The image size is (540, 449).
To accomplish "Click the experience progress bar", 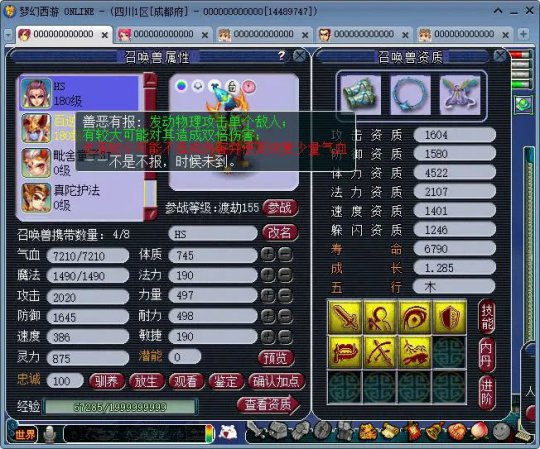I will [x=121, y=407].
